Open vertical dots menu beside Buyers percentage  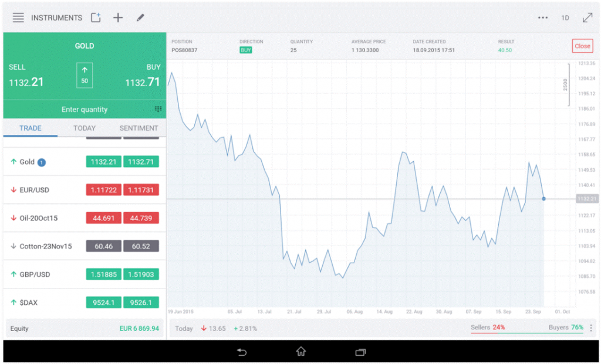click(591, 328)
